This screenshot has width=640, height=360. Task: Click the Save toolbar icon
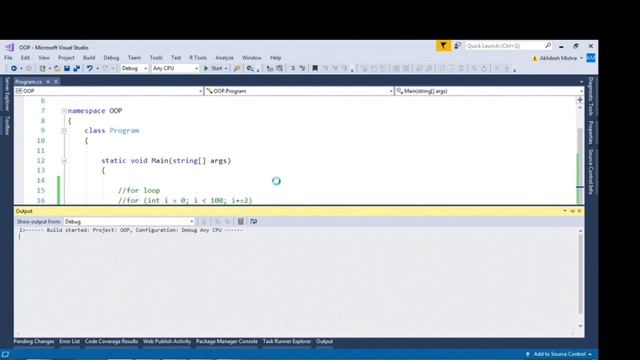67,69
